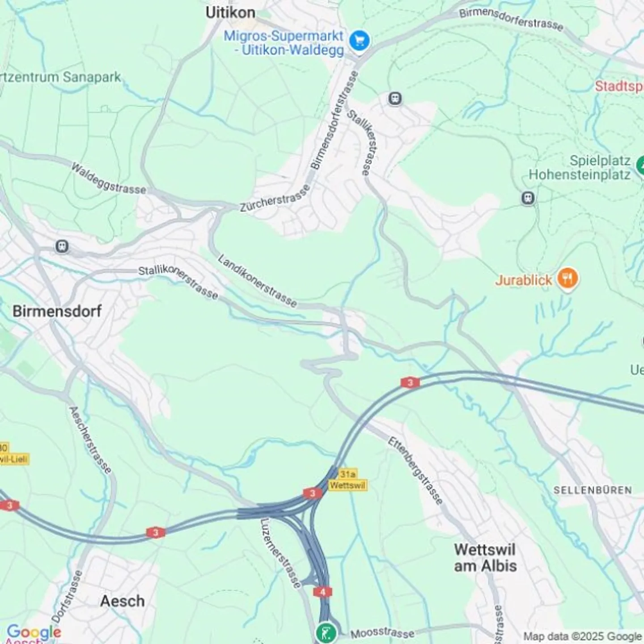
Task: Click the Google logo
Action: point(34,632)
